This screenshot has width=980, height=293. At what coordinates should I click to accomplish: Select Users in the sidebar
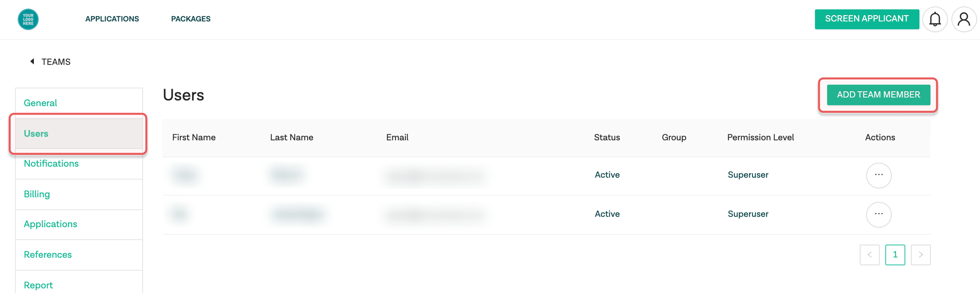coord(79,133)
